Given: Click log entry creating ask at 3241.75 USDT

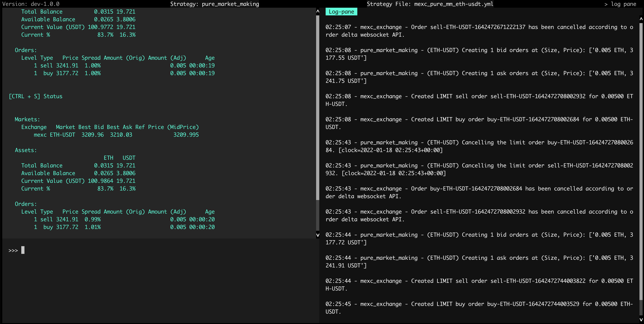Looking at the screenshot, I should click(479, 77).
